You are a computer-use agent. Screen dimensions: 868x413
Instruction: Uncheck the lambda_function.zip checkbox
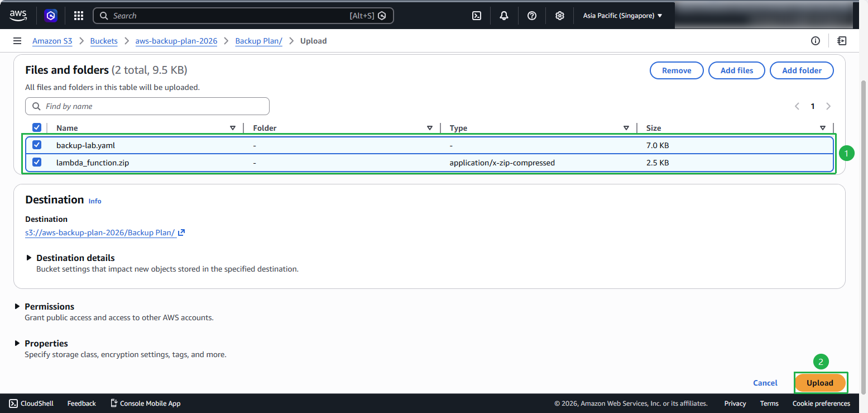37,163
